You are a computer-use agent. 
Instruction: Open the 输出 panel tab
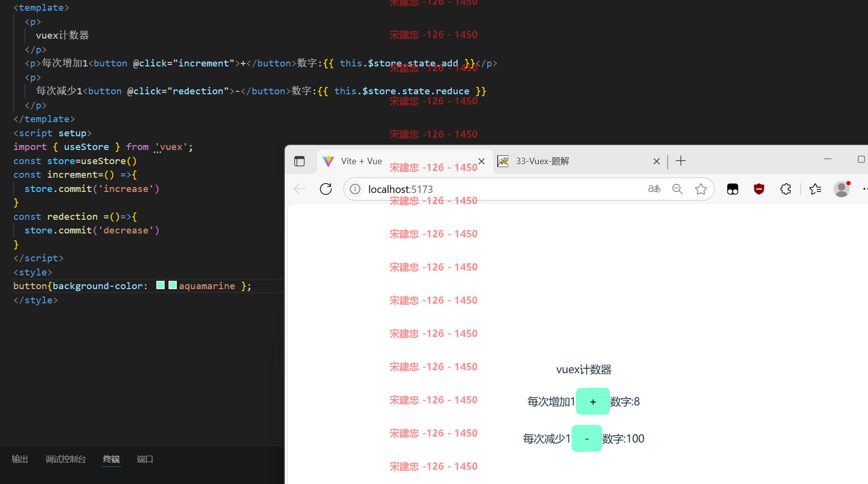20,459
